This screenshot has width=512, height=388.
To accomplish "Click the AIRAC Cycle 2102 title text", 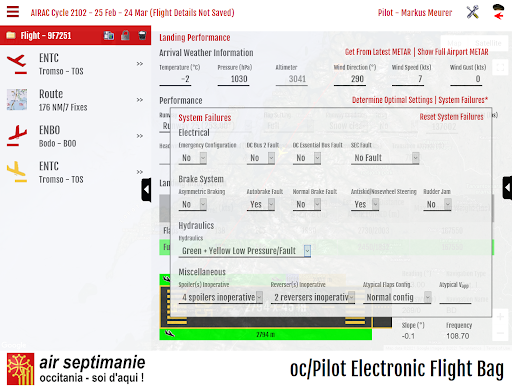I will pos(132,13).
